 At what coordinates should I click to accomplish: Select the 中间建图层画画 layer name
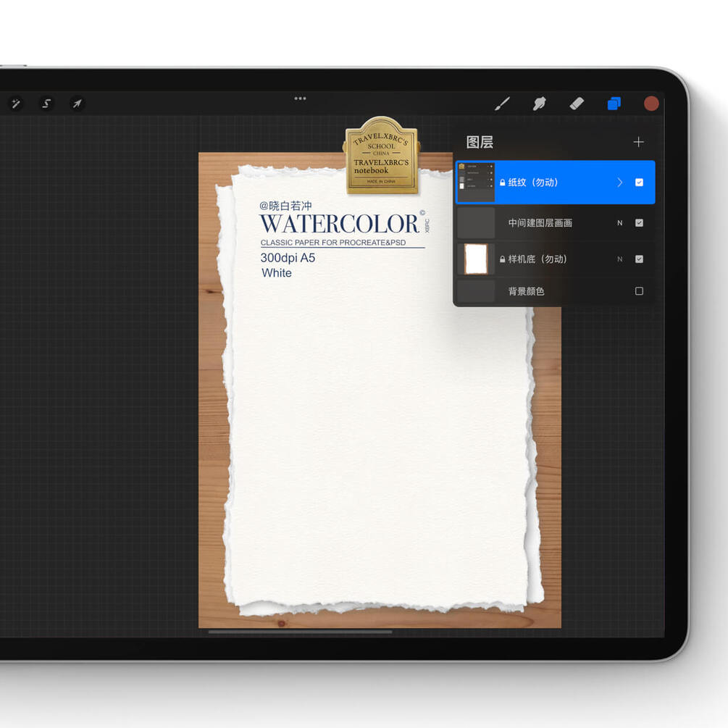[540, 223]
